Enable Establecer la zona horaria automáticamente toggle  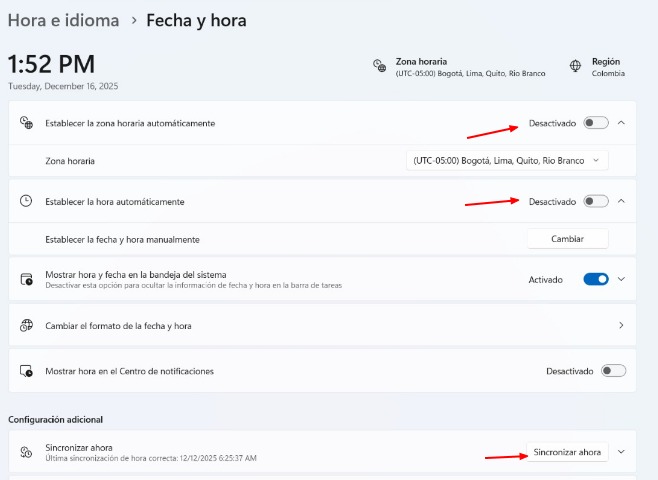pos(596,123)
